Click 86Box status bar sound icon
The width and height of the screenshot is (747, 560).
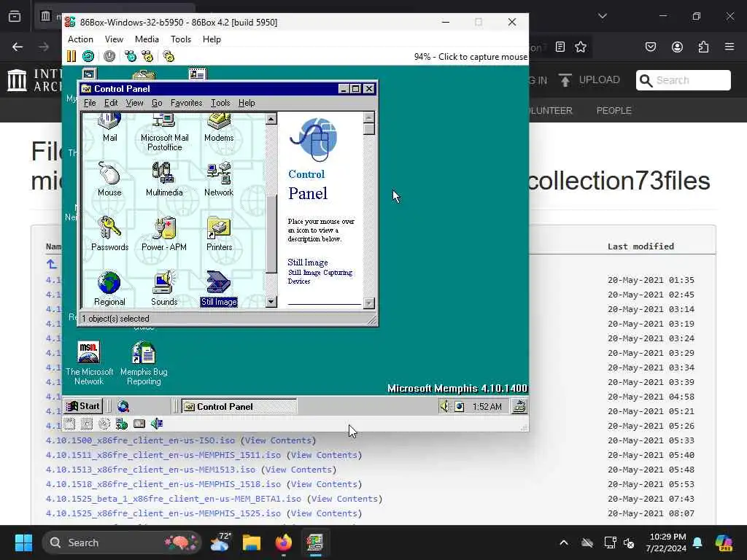157,424
